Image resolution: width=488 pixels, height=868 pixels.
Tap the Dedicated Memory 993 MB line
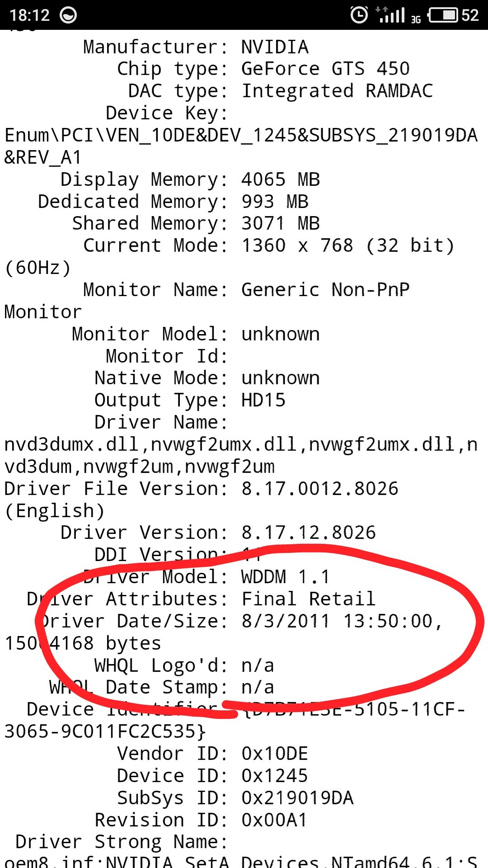173,202
